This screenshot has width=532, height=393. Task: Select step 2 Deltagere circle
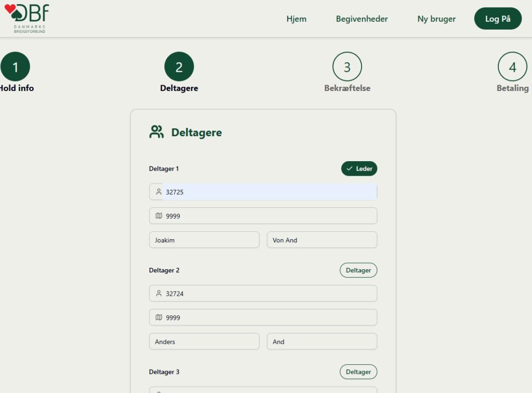tap(179, 67)
